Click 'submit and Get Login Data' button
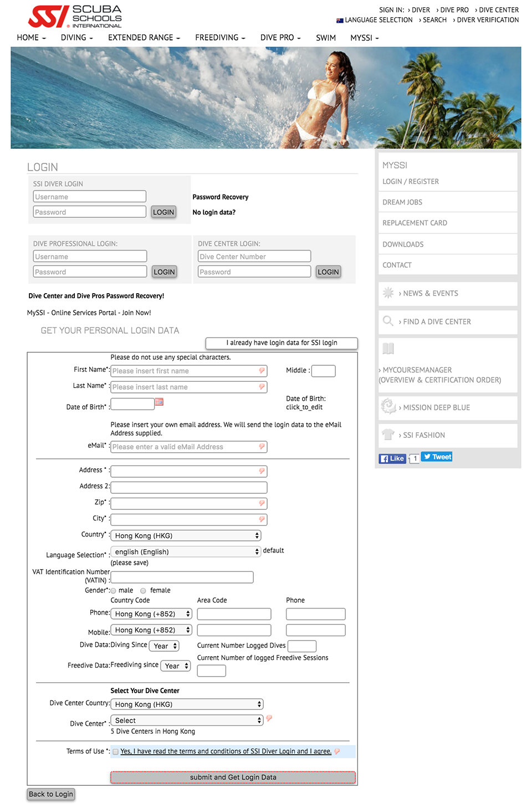Screen dimensions: 532x808 (x=233, y=777)
